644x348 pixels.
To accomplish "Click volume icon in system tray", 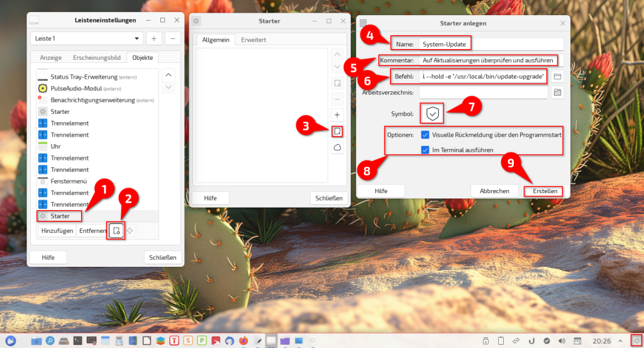I will (561, 340).
